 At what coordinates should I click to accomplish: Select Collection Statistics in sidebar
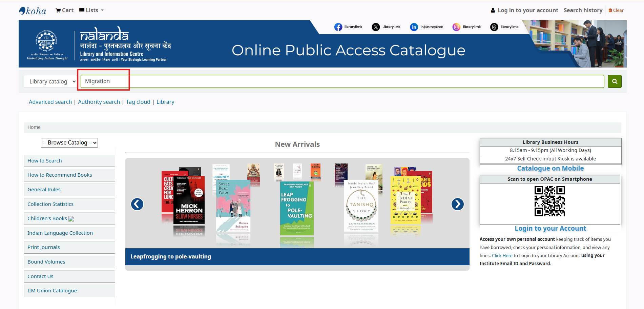pos(50,204)
